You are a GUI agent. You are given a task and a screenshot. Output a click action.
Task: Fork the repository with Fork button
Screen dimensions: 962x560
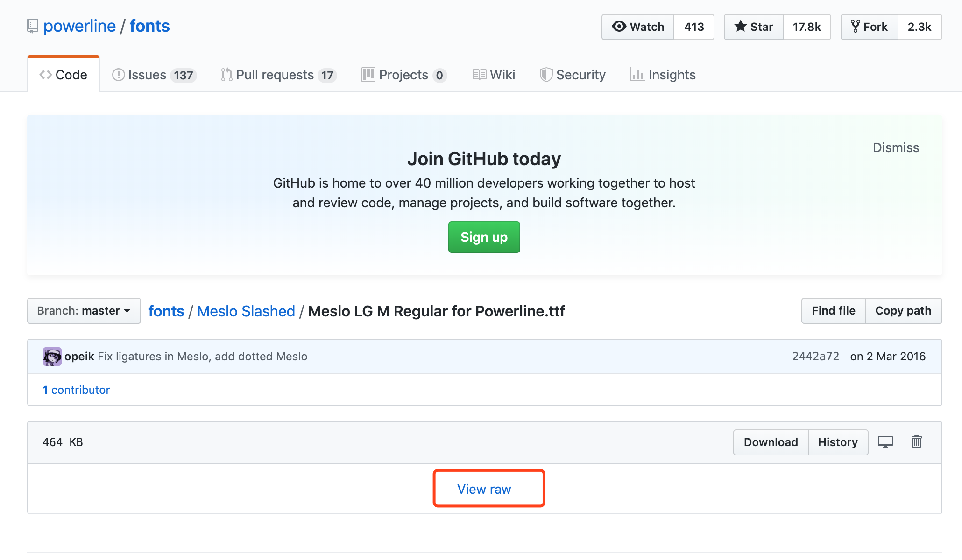pyautogui.click(x=869, y=27)
